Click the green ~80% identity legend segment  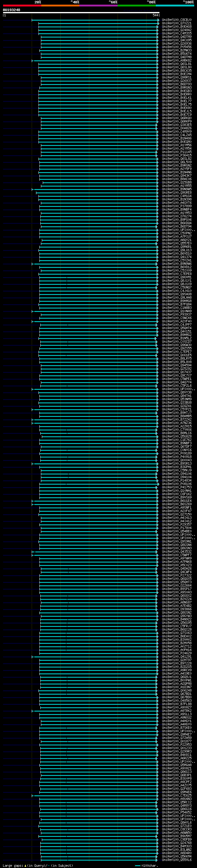click(137, 6)
